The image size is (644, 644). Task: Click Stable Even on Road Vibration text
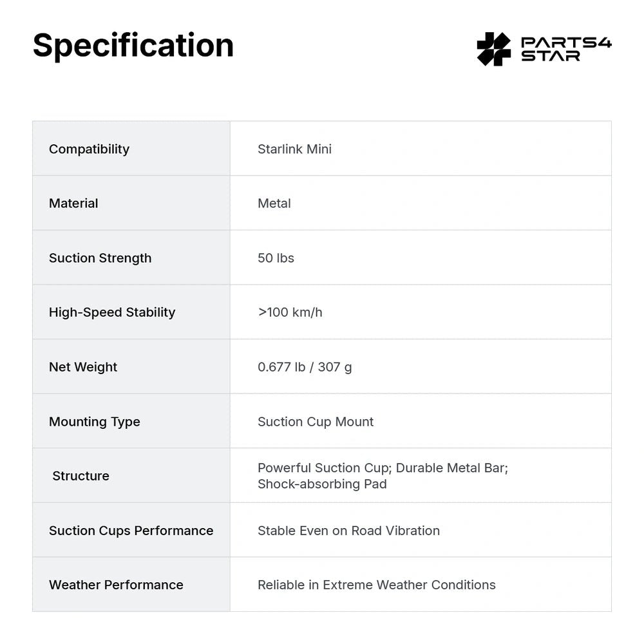coord(348,530)
